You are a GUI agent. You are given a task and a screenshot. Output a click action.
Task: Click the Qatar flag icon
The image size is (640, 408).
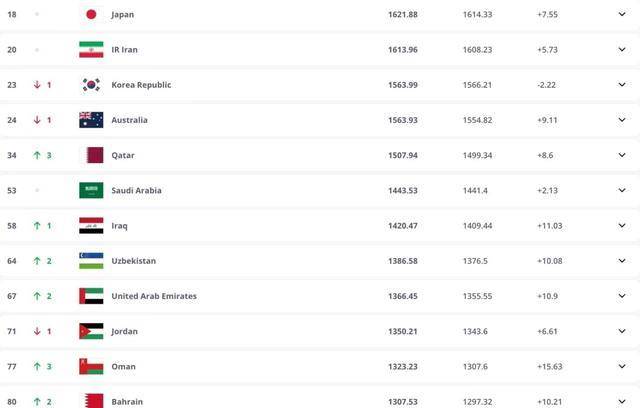91,155
